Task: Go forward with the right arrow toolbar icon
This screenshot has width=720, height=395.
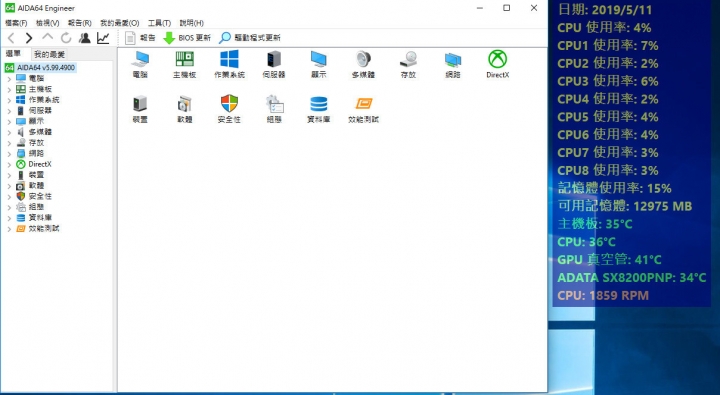Action: (x=29, y=38)
